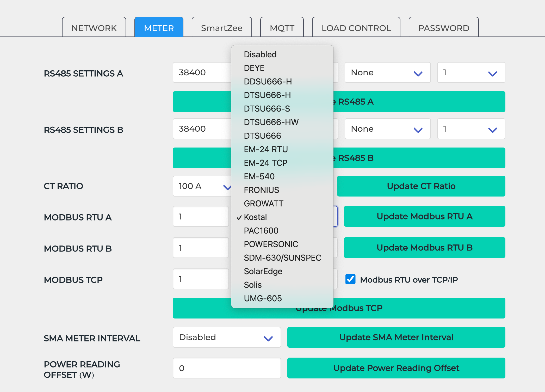Viewport: 545px width, 392px height.
Task: Click Update CT Ratio button
Action: (421, 186)
